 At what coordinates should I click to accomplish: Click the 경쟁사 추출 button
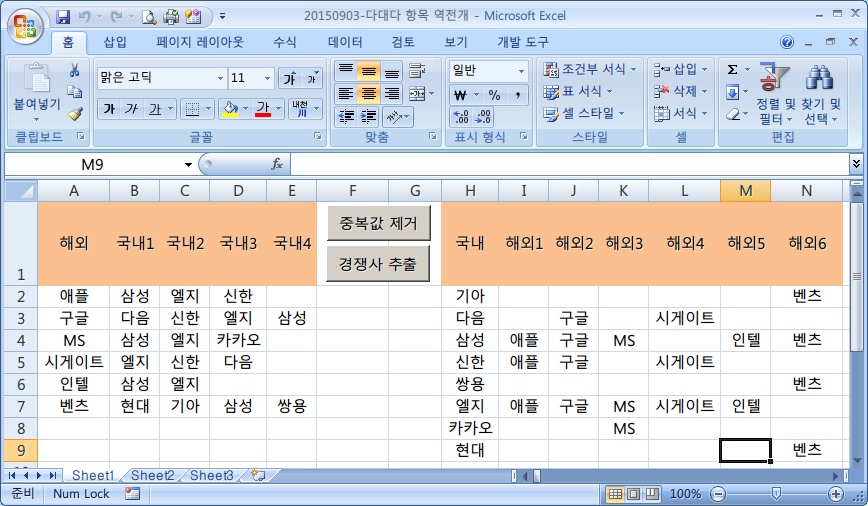click(x=378, y=264)
